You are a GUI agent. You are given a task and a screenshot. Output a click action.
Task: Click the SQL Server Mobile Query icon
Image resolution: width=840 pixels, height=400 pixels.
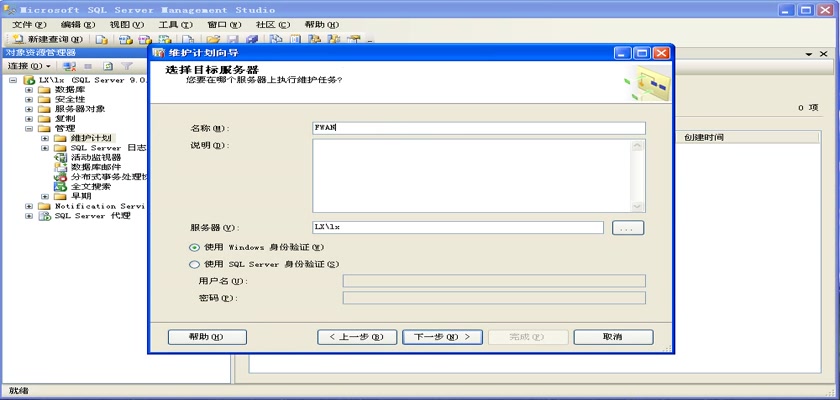[x=188, y=39]
